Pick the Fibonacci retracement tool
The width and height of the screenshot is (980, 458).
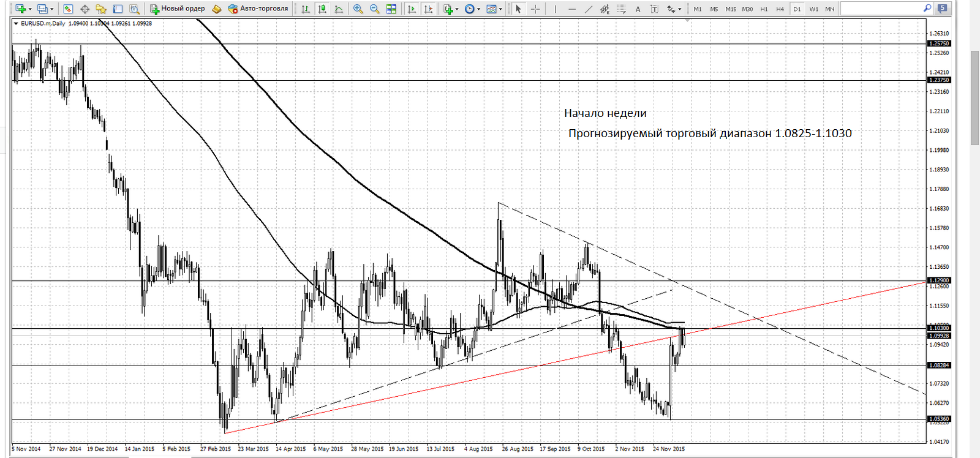(x=621, y=9)
